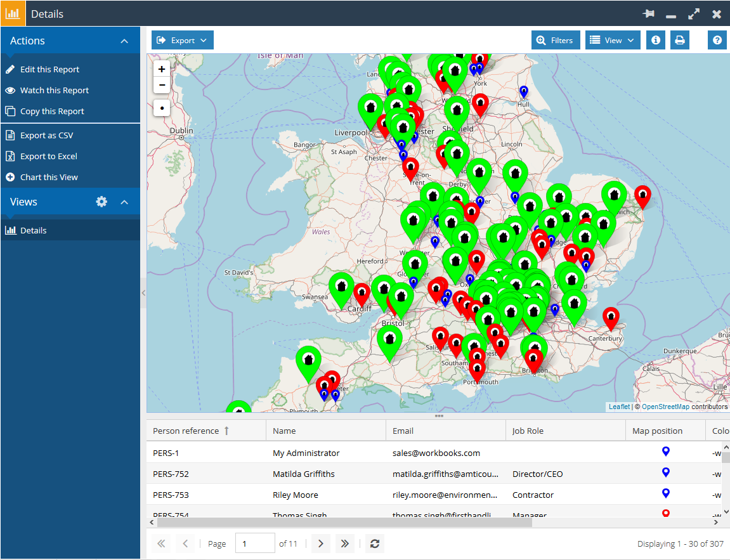The height and width of the screenshot is (560, 730).
Task: Click the red marker on Norfolk coast
Action: click(x=642, y=197)
